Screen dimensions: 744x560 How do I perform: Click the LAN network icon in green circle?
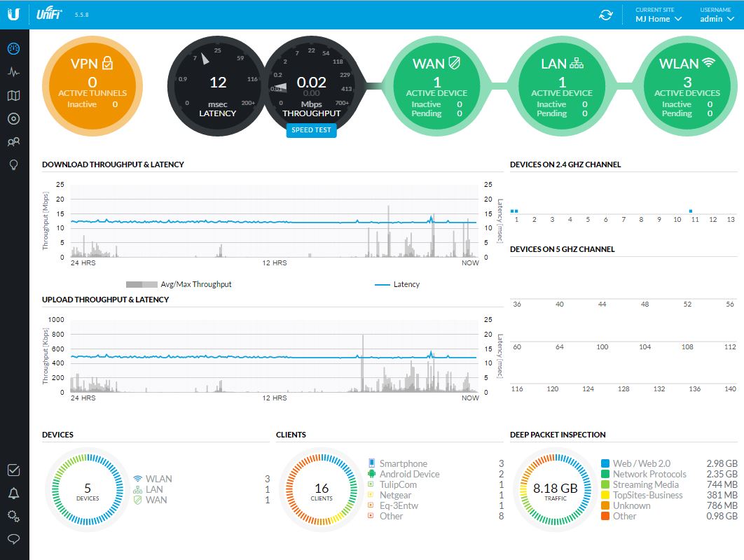[x=577, y=63]
